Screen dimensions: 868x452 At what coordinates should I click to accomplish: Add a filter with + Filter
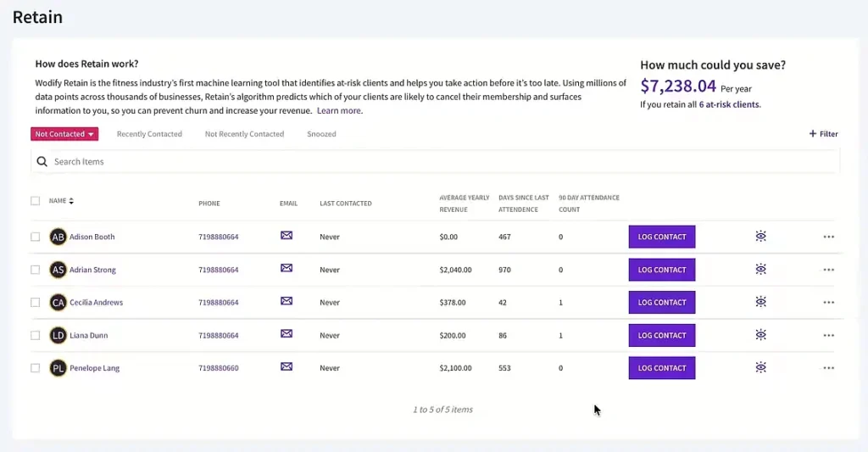(823, 133)
